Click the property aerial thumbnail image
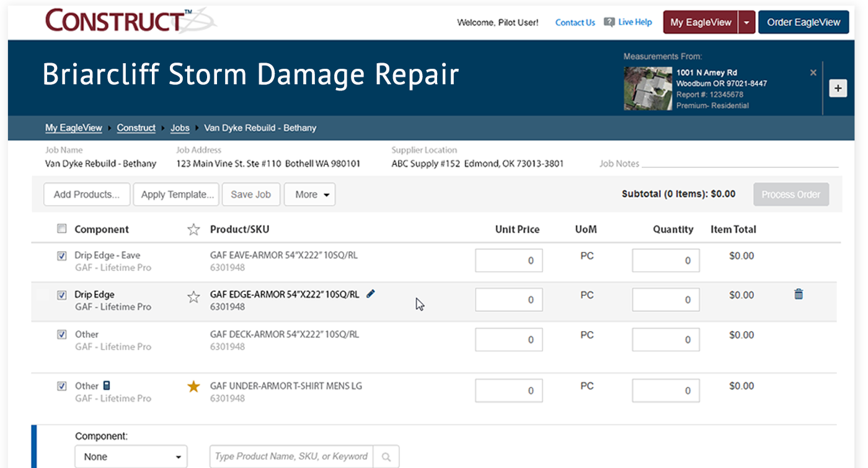 pyautogui.click(x=648, y=88)
